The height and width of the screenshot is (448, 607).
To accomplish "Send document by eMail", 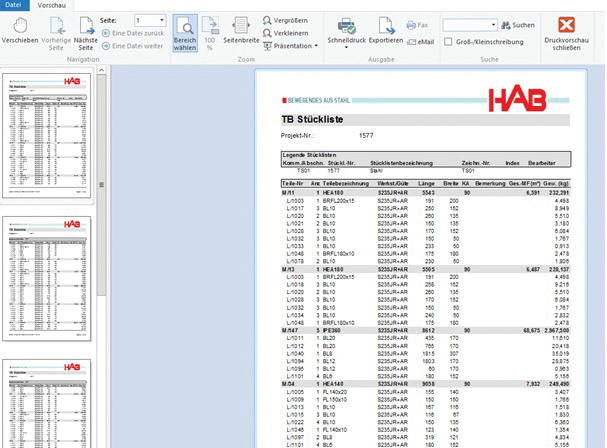I will pos(420,42).
